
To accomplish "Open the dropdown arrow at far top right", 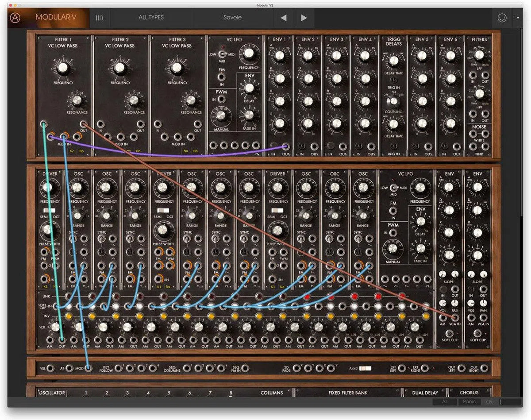I will 518,17.
